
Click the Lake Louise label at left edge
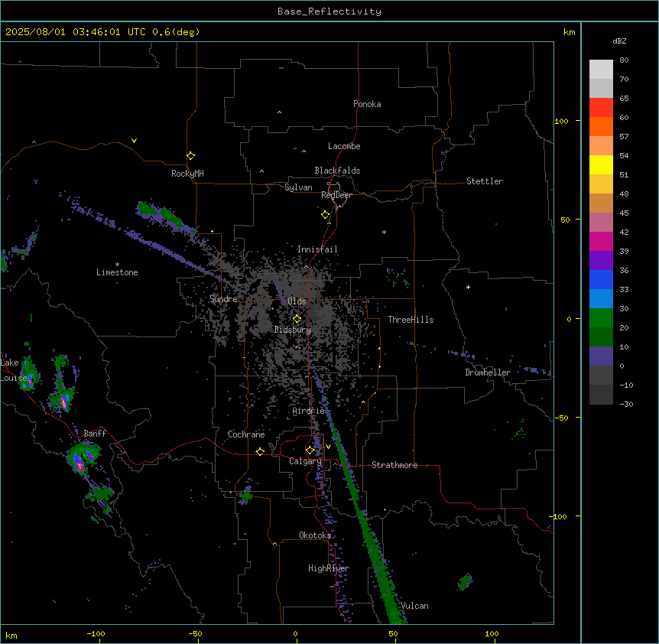coord(12,370)
